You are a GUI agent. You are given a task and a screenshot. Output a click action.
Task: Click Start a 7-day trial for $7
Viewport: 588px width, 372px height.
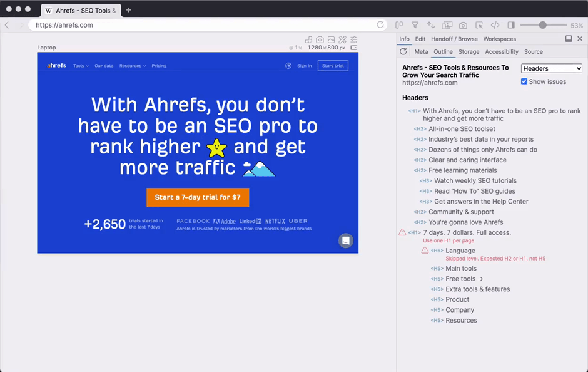click(x=198, y=197)
